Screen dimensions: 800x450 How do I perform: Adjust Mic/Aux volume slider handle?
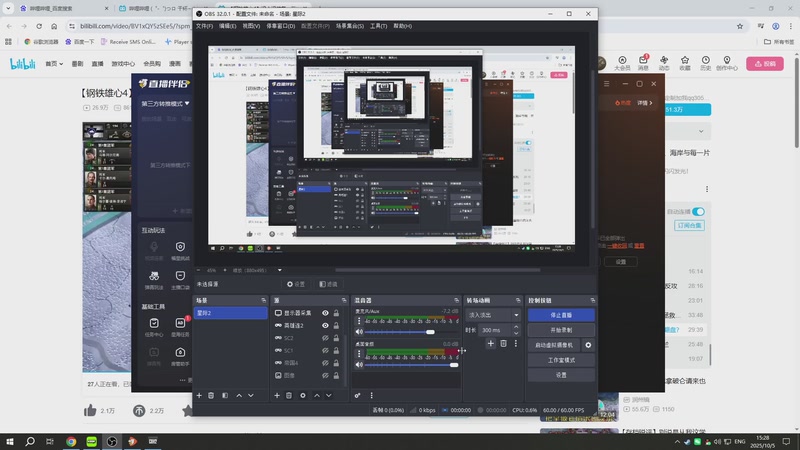pyautogui.click(x=430, y=332)
